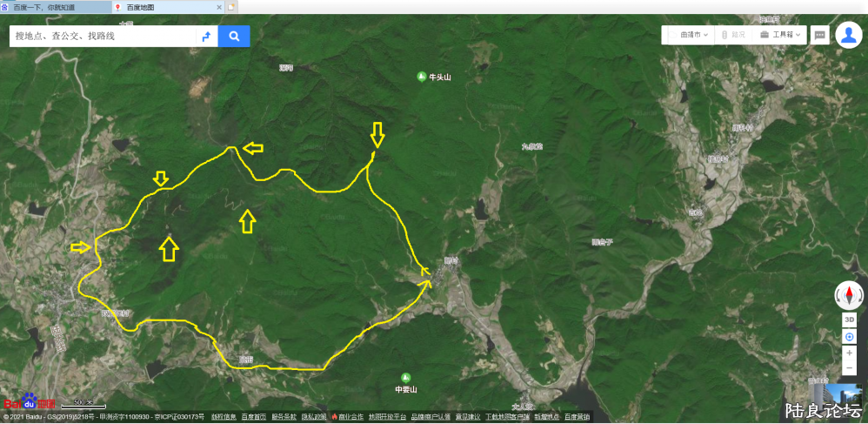
Task: Click the blue search magnifier button
Action: click(x=234, y=37)
